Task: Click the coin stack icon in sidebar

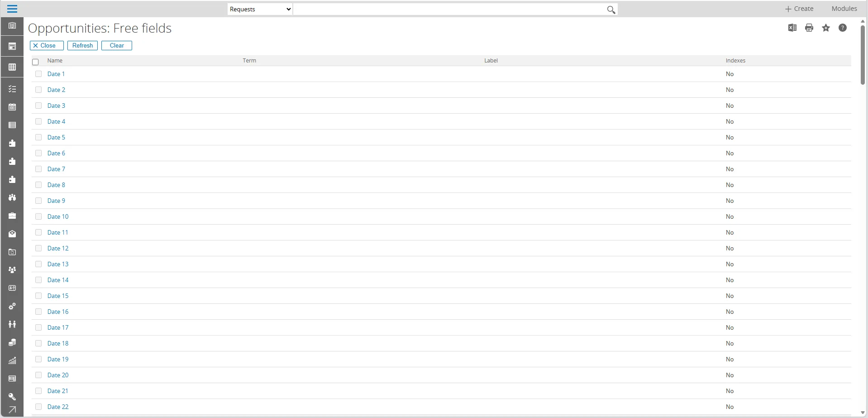Action: point(12,343)
